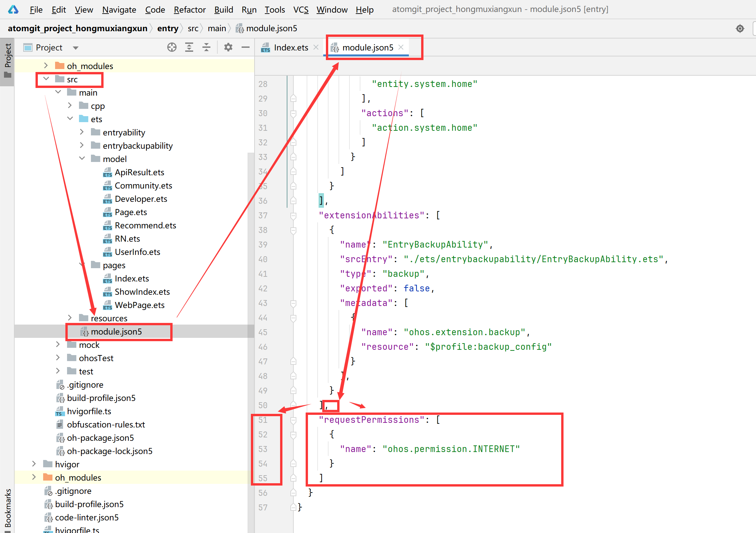
Task: Open the File menu
Action: point(36,10)
